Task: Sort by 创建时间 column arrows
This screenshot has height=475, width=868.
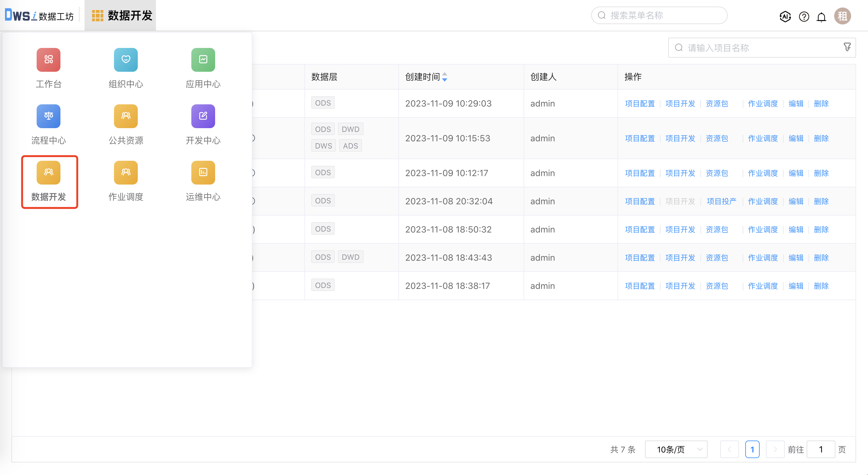Action: pos(444,77)
